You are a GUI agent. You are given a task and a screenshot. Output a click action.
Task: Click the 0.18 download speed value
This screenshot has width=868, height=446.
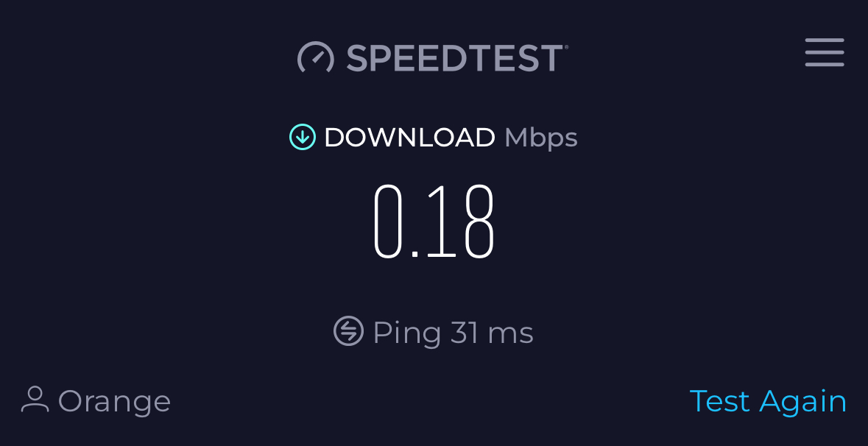coord(434,222)
